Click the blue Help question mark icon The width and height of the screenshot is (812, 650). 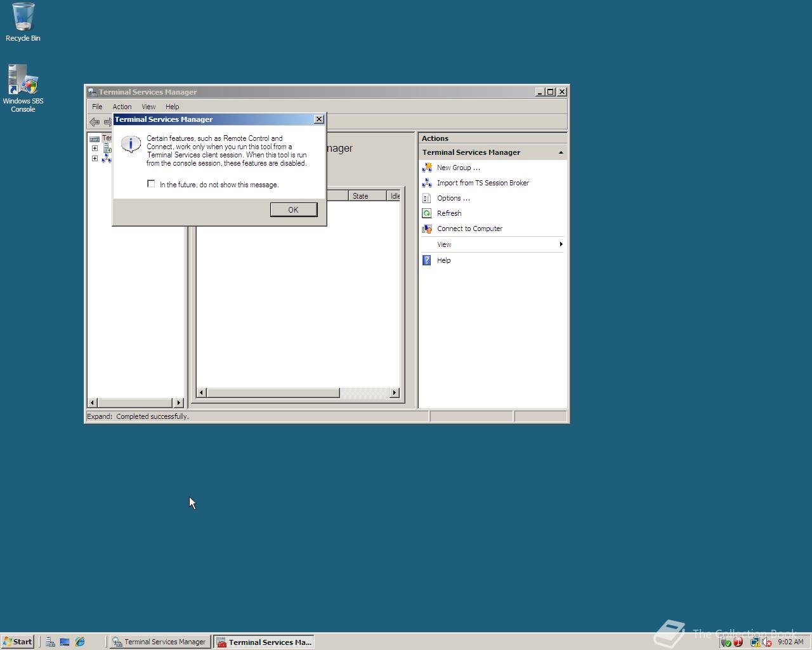pos(427,260)
